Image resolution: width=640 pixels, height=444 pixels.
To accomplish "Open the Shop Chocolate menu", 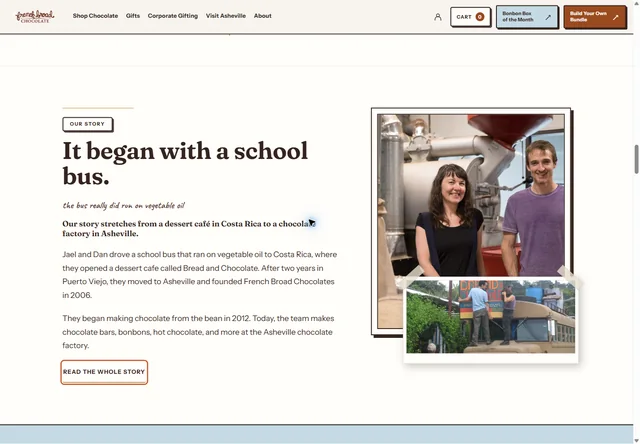I will (x=95, y=16).
